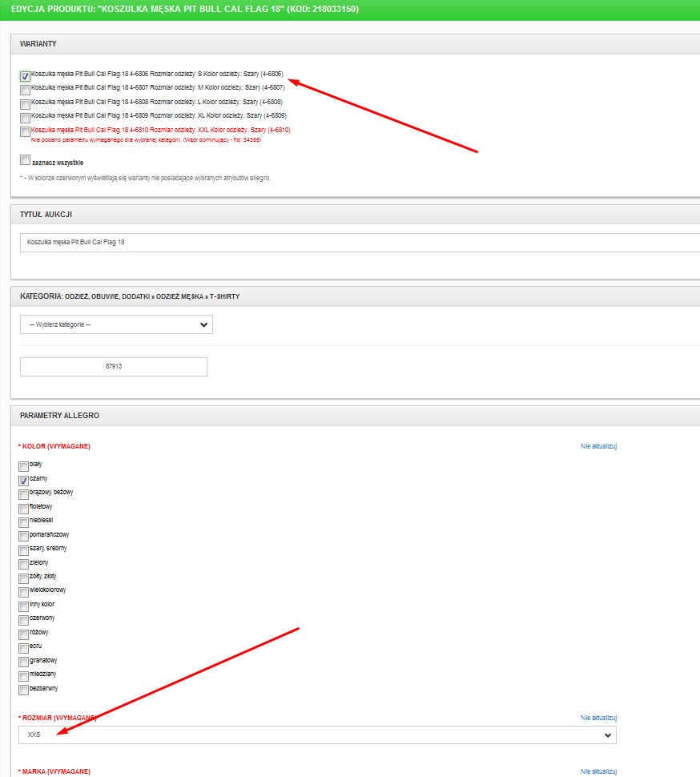Click 'Nie aktualizuj' link next to Rozmiar
Viewport: 700px width, 777px height.
[598, 718]
